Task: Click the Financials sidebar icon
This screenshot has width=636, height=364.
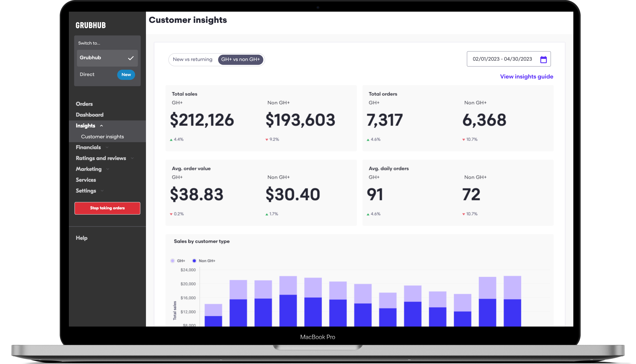Action: click(88, 147)
